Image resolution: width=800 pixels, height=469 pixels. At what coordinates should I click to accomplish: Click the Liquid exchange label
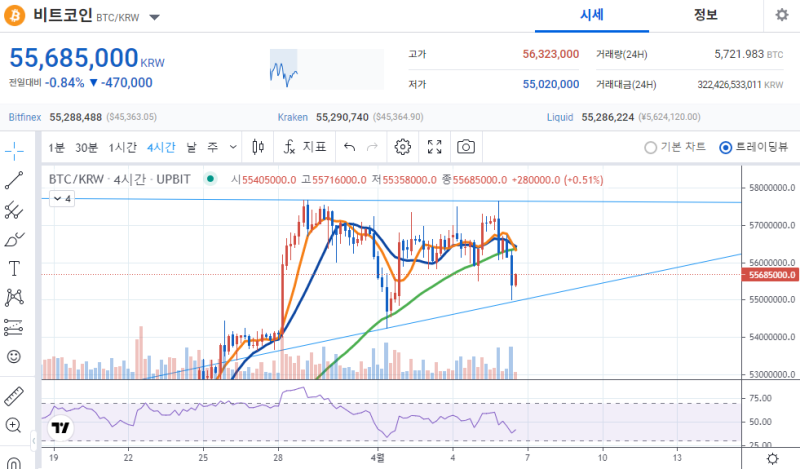(x=560, y=117)
